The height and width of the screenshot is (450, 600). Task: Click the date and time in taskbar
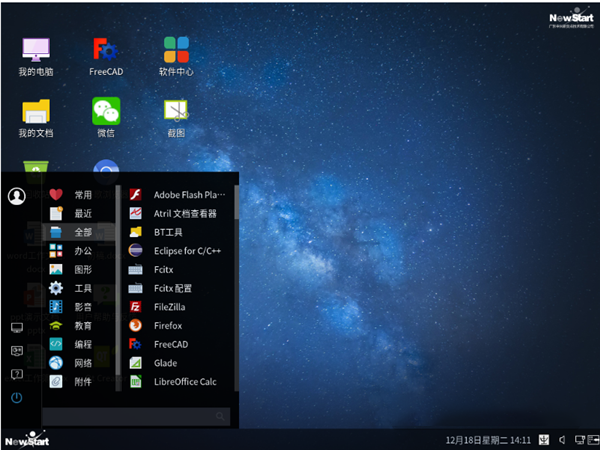[488, 440]
